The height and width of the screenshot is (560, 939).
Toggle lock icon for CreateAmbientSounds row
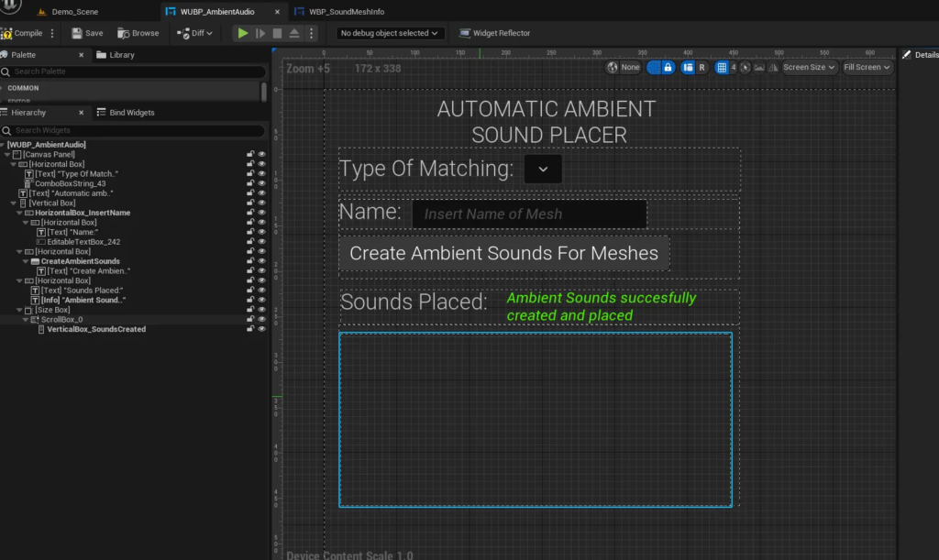[x=250, y=261]
